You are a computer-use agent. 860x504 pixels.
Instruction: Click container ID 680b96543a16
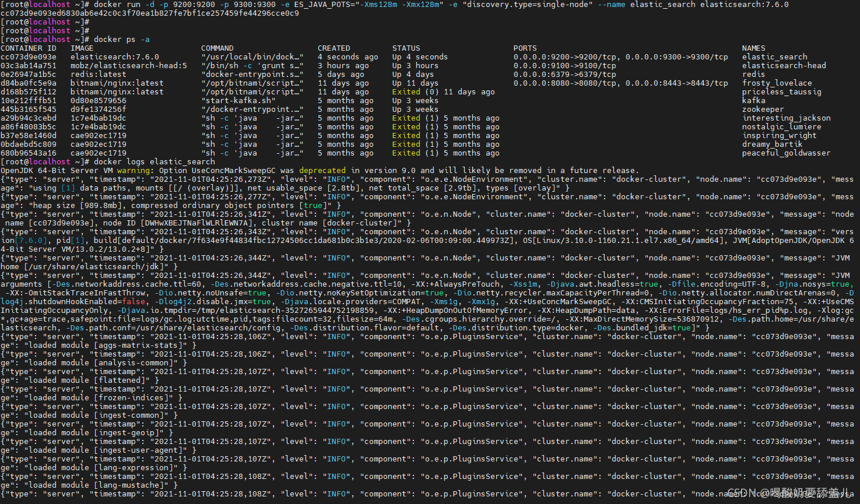click(x=29, y=153)
